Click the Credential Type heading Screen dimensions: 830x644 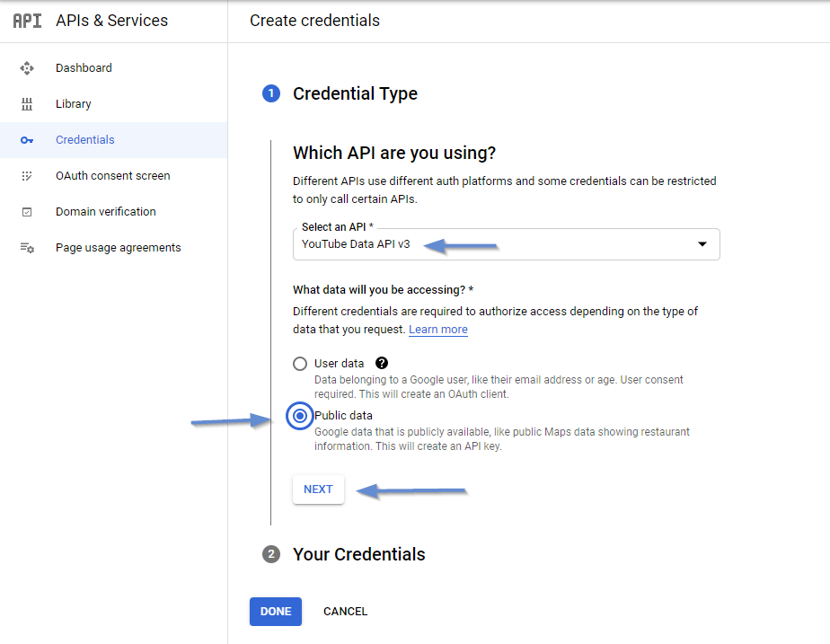click(355, 93)
